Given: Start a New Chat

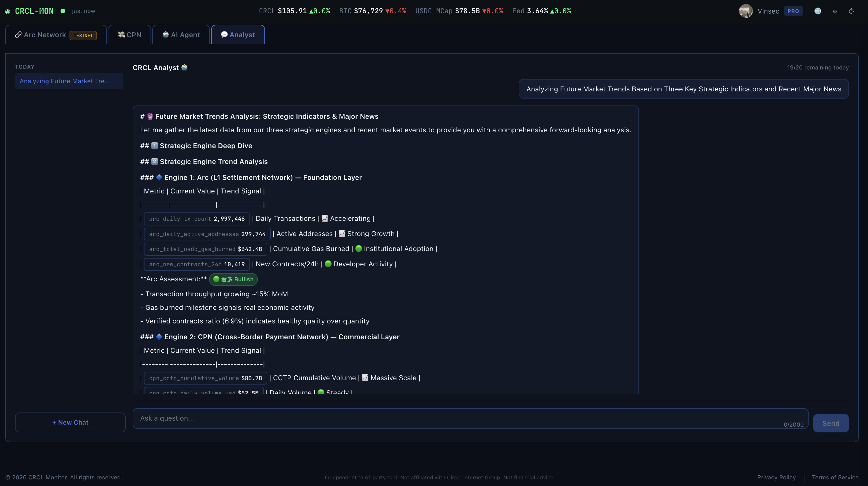Looking at the screenshot, I should (70, 422).
